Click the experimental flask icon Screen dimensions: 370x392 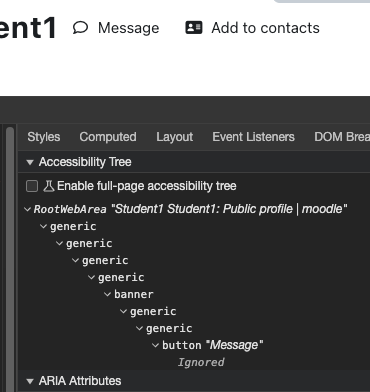[49, 186]
